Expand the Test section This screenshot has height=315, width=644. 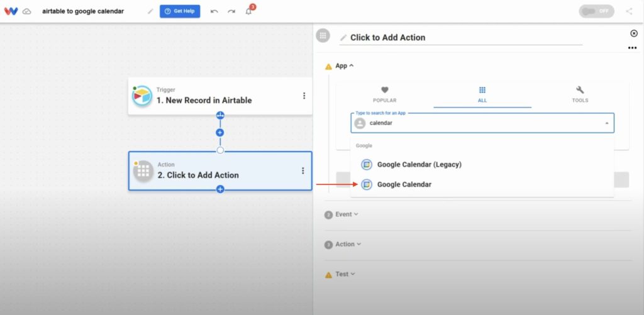(345, 274)
